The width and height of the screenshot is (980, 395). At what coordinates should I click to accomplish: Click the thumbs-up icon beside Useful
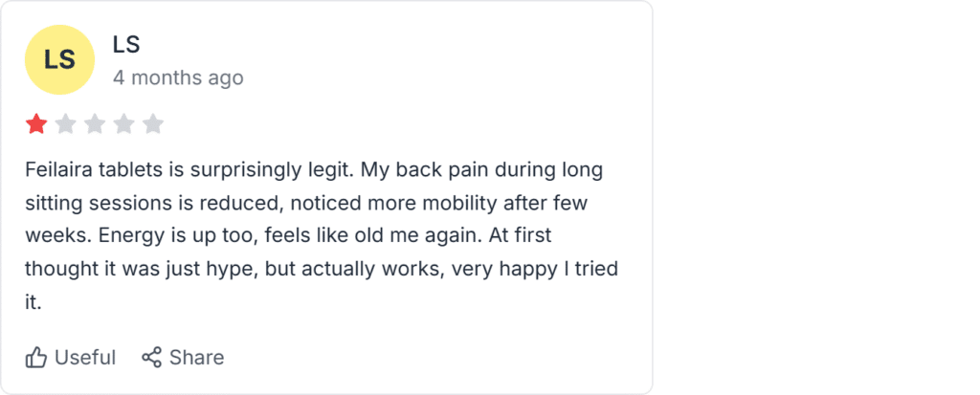(36, 358)
